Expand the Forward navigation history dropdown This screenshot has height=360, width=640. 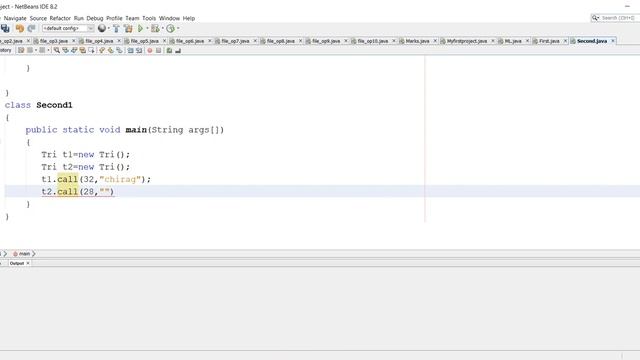[49, 50]
